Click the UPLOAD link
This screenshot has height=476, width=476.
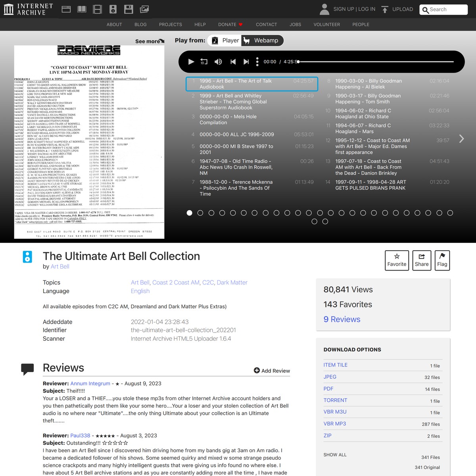pyautogui.click(x=403, y=9)
